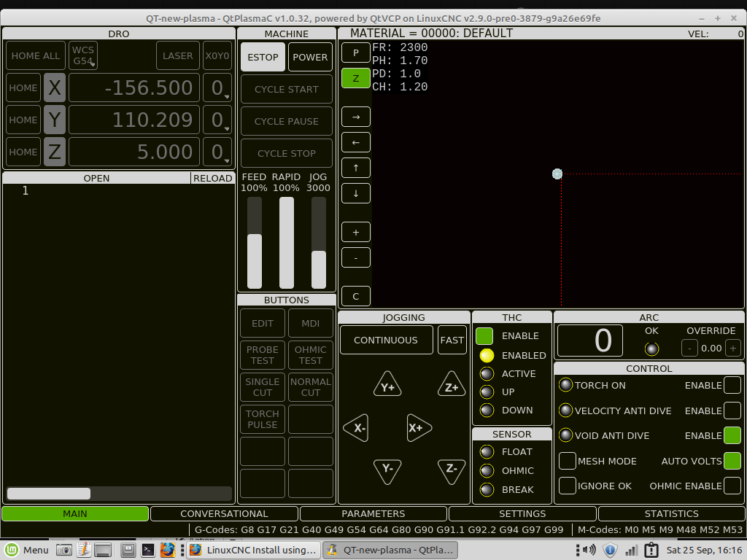Image resolution: width=747 pixels, height=560 pixels.
Task: Jog the Z+ arrow
Action: 452,385
